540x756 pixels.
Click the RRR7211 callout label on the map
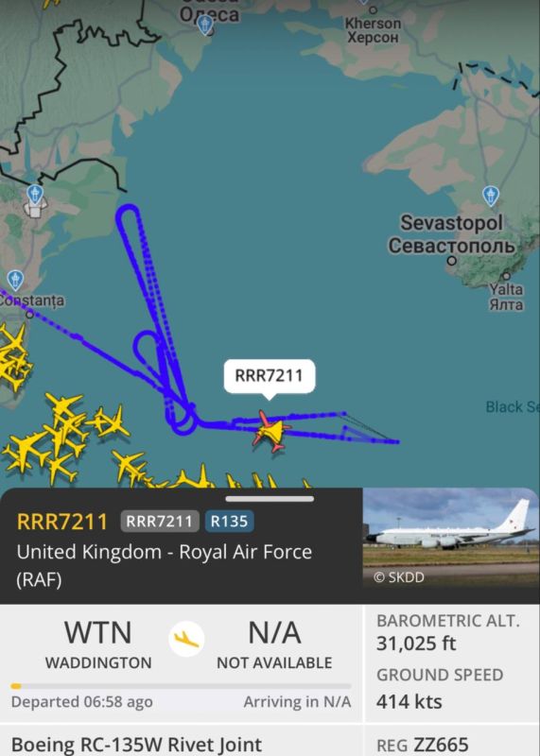pyautogui.click(x=270, y=376)
